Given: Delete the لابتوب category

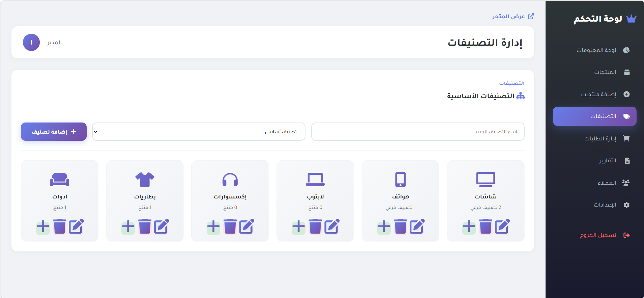Looking at the screenshot, I should pyautogui.click(x=315, y=226).
